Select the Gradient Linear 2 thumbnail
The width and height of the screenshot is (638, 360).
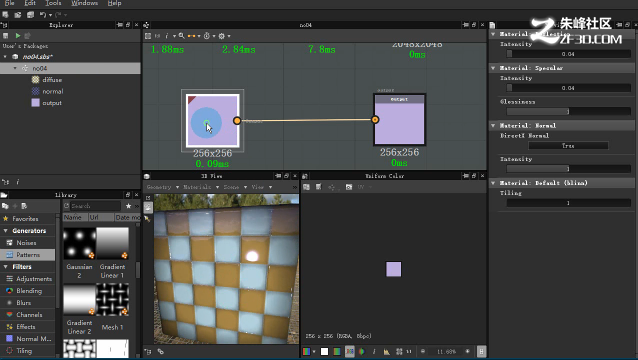click(x=79, y=299)
